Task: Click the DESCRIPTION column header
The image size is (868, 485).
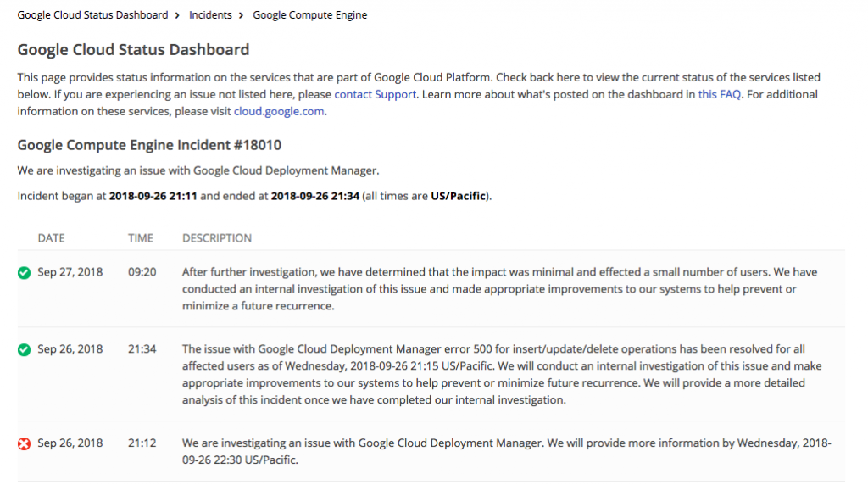Action: [217, 238]
